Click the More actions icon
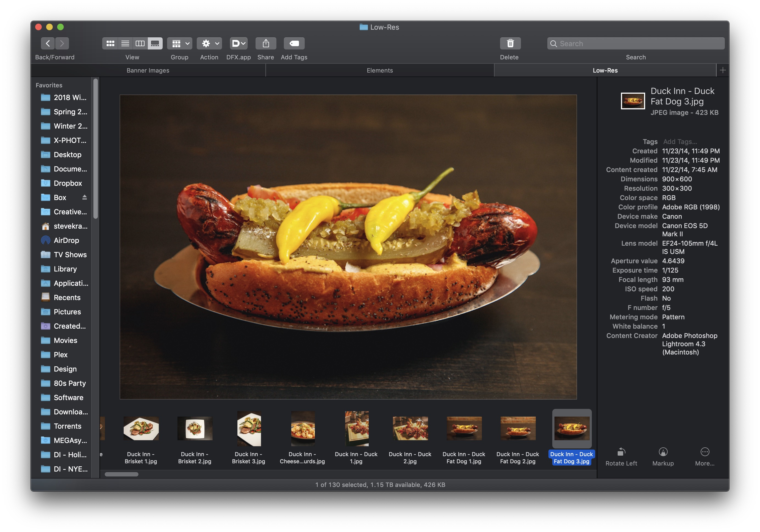This screenshot has height=532, width=760. pyautogui.click(x=704, y=452)
